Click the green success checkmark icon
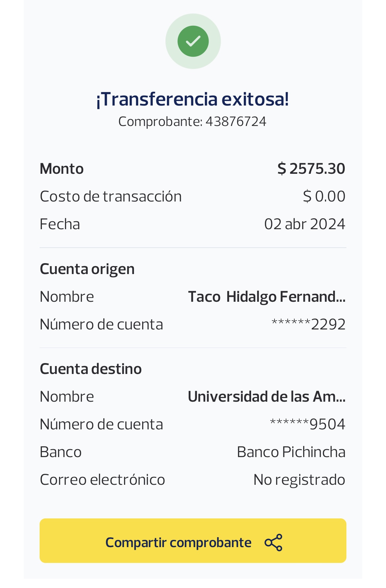The height and width of the screenshot is (588, 386). click(x=193, y=41)
